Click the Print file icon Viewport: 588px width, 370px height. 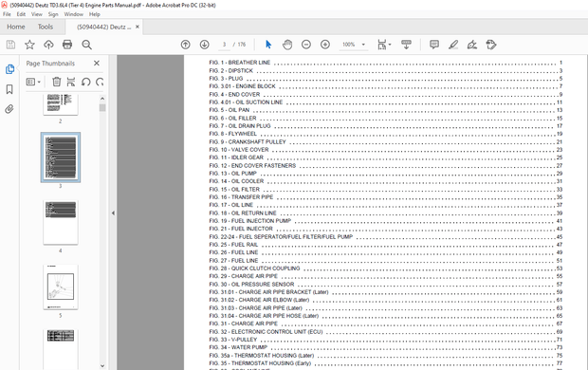(x=67, y=45)
